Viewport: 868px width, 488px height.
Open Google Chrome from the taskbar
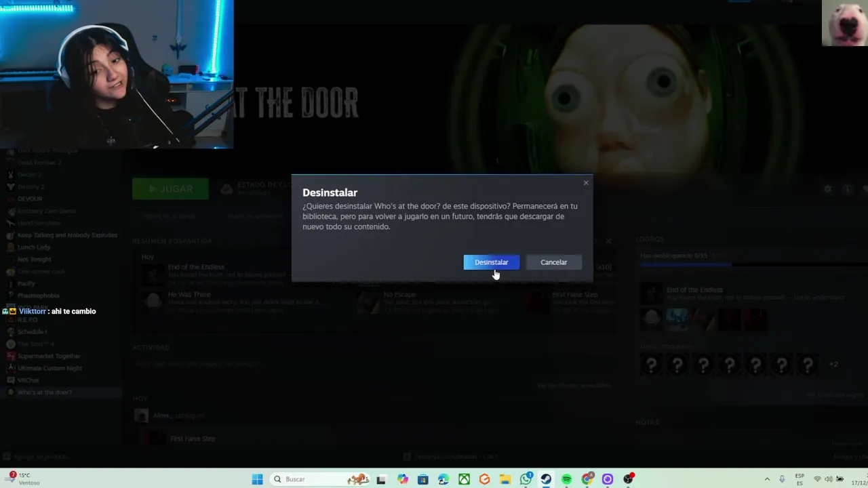click(587, 479)
